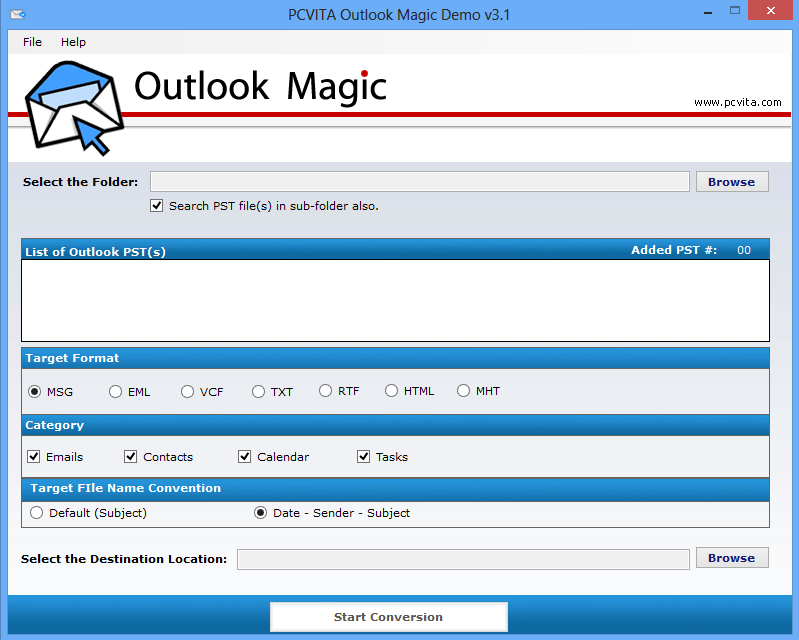Screen dimensions: 799x640
Task: Click inside the List of Outlook PST(s) box
Action: [395, 301]
